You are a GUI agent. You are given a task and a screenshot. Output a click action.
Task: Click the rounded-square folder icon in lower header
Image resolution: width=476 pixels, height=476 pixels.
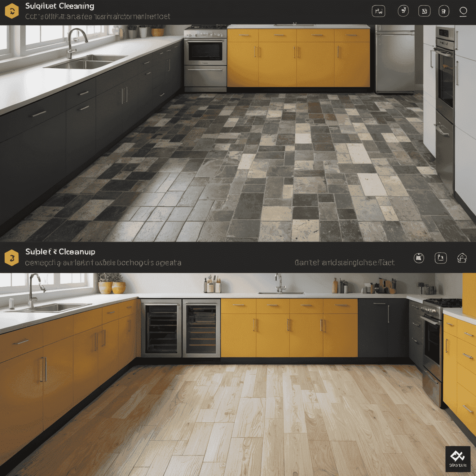[441, 258]
